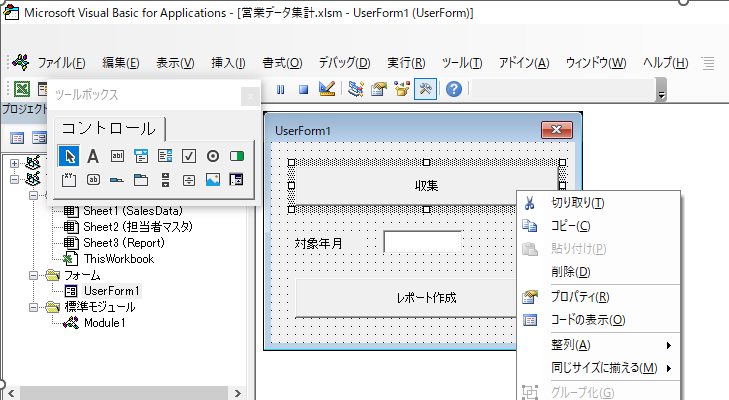Choose プロパティ from the context menu
The image size is (729, 400).
point(580,296)
